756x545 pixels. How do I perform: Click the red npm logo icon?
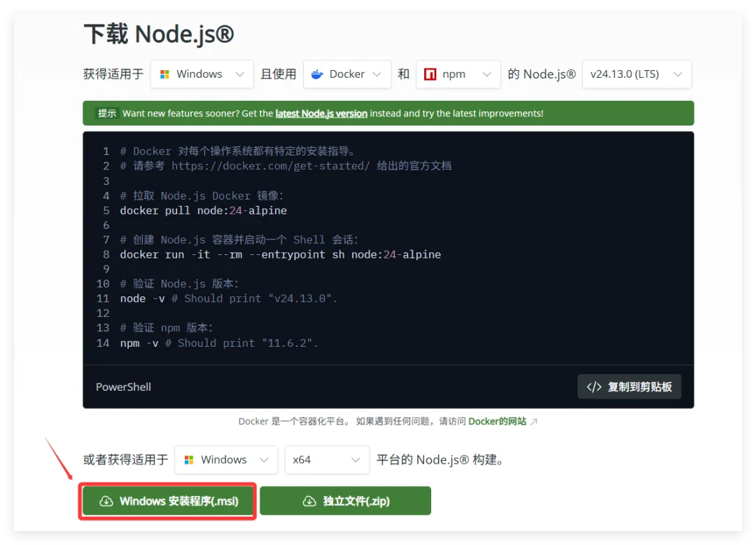430,74
